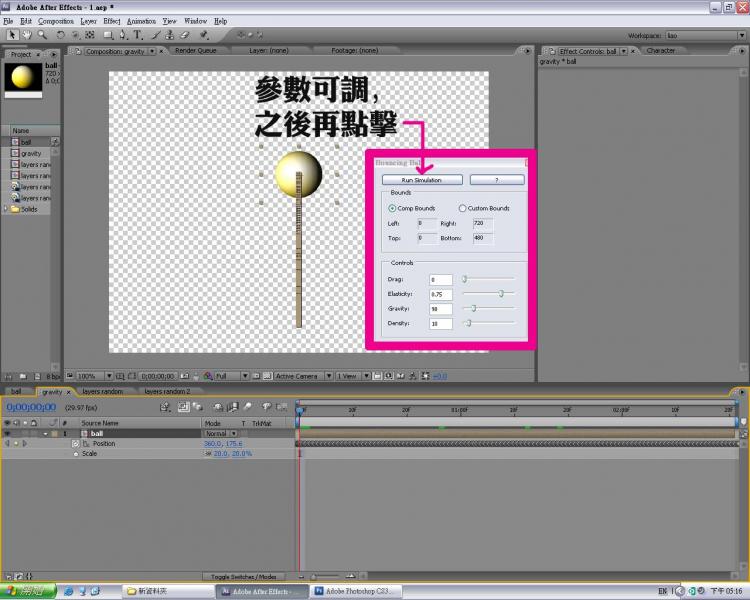Click the Gravity value input field

point(441,309)
